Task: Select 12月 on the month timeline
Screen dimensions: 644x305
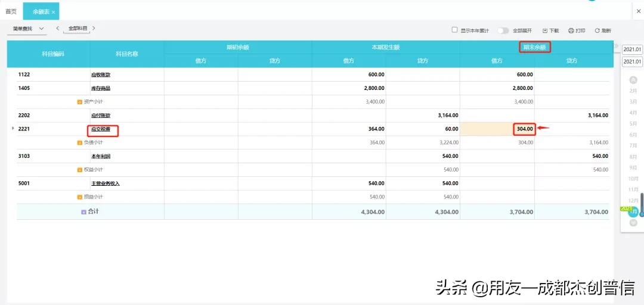Action: coord(633,200)
